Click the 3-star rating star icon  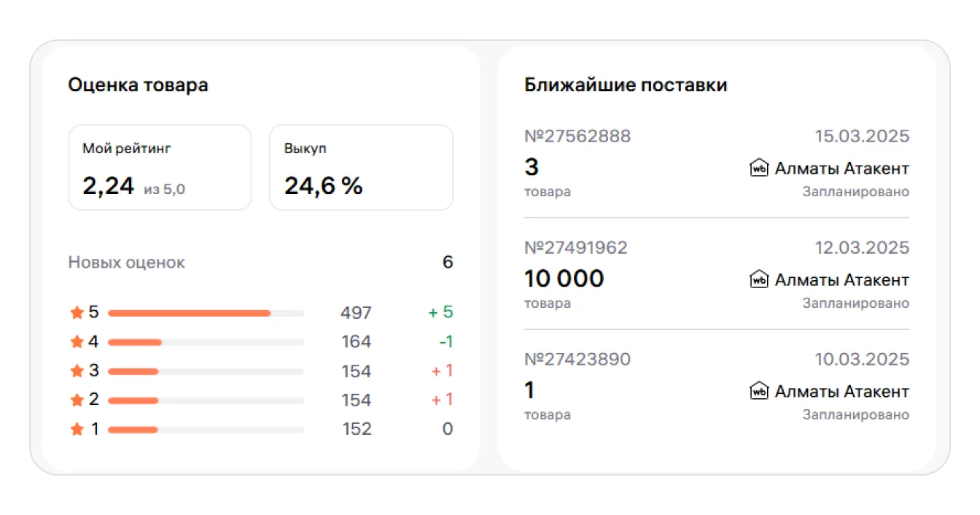click(77, 371)
